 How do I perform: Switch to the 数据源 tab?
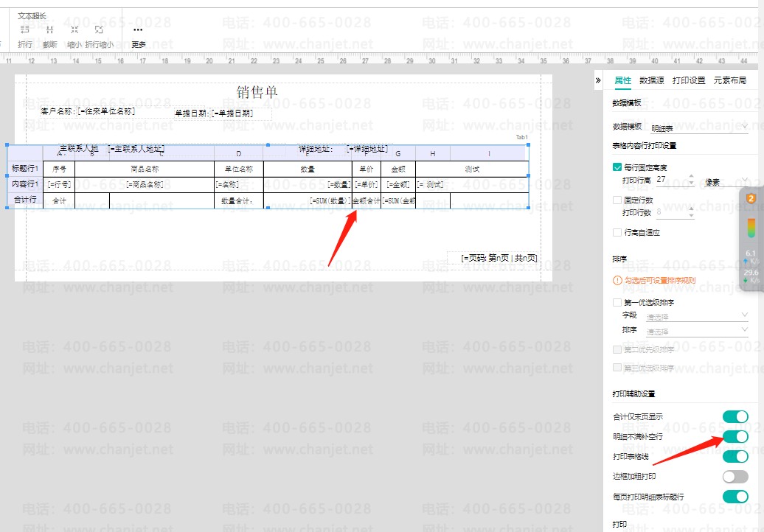(651, 80)
